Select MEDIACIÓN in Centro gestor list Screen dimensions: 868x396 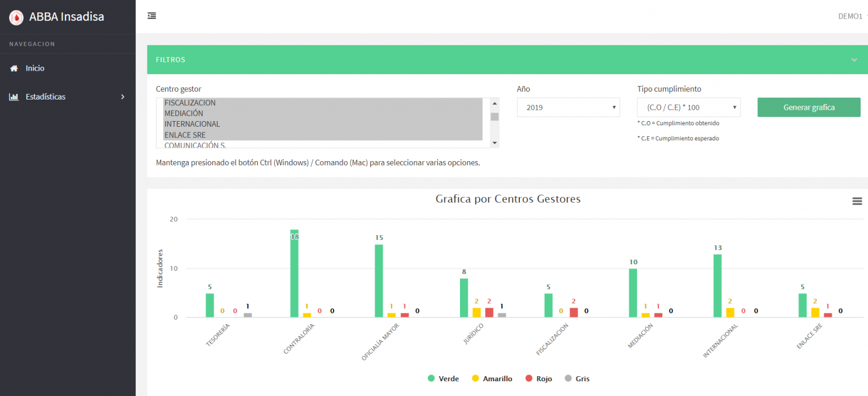pyautogui.click(x=323, y=113)
